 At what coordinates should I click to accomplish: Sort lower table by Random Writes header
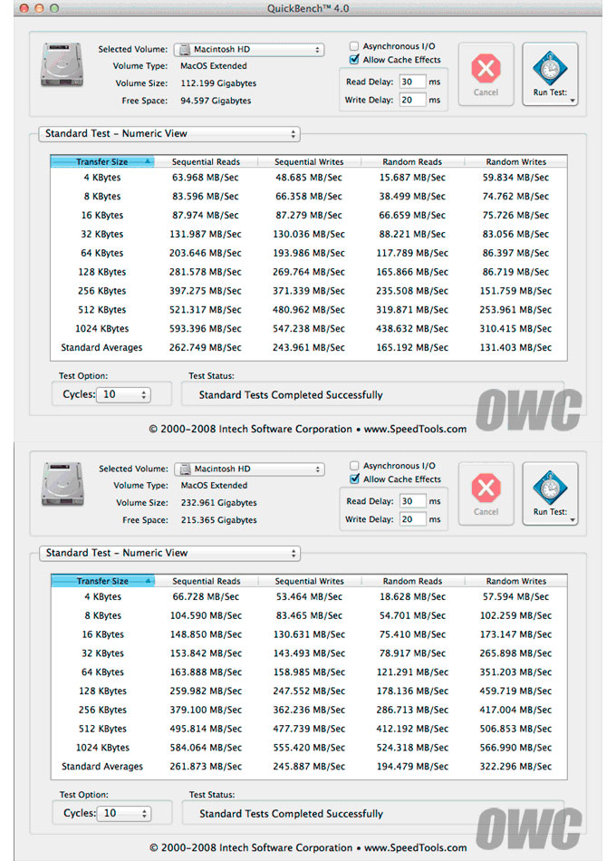(x=516, y=581)
